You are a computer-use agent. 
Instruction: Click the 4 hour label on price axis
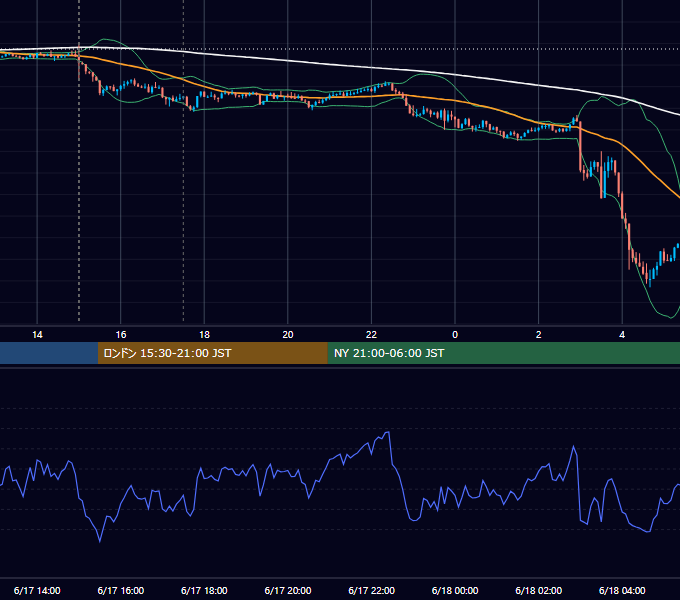click(622, 335)
